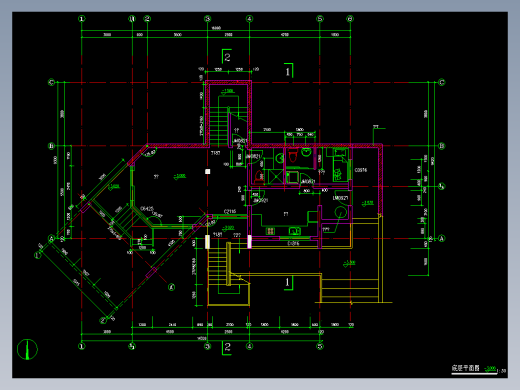The width and height of the screenshot is (520, 390).
Task: Select grid bubble 5 in the bottom row
Action: (x=320, y=346)
